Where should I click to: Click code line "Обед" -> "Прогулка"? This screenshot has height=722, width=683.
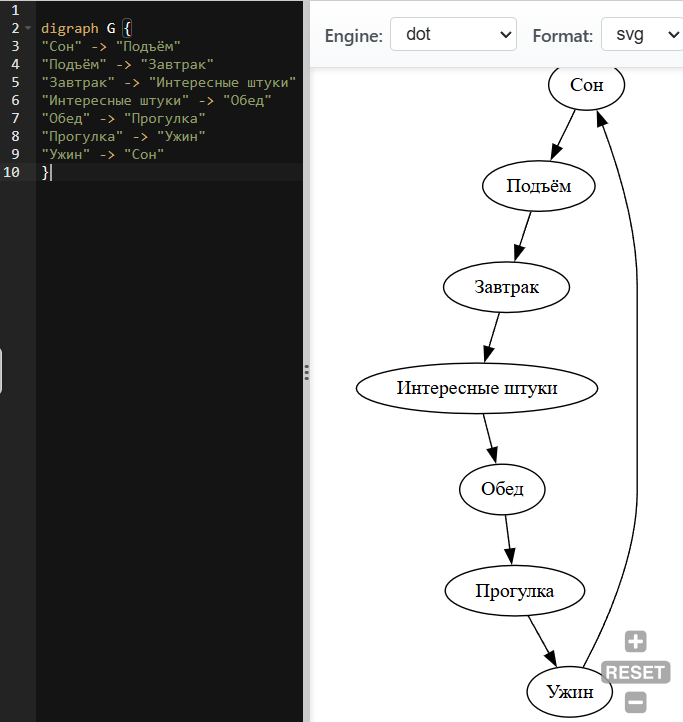(x=123, y=118)
